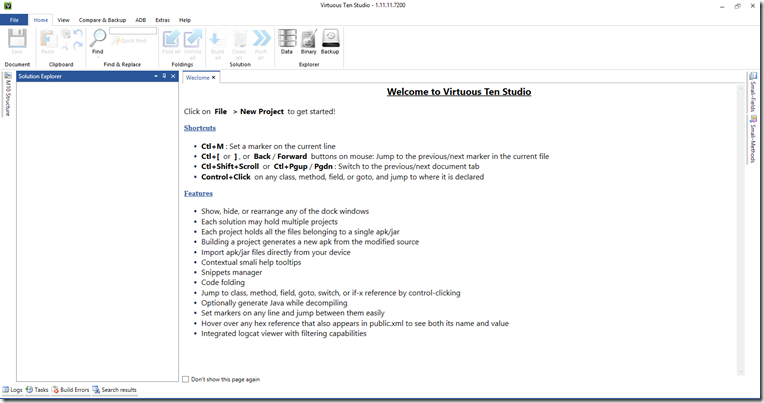Screen dimensions: 764x403
Task: Open the Smali-Methods side panel
Action: 753,139
